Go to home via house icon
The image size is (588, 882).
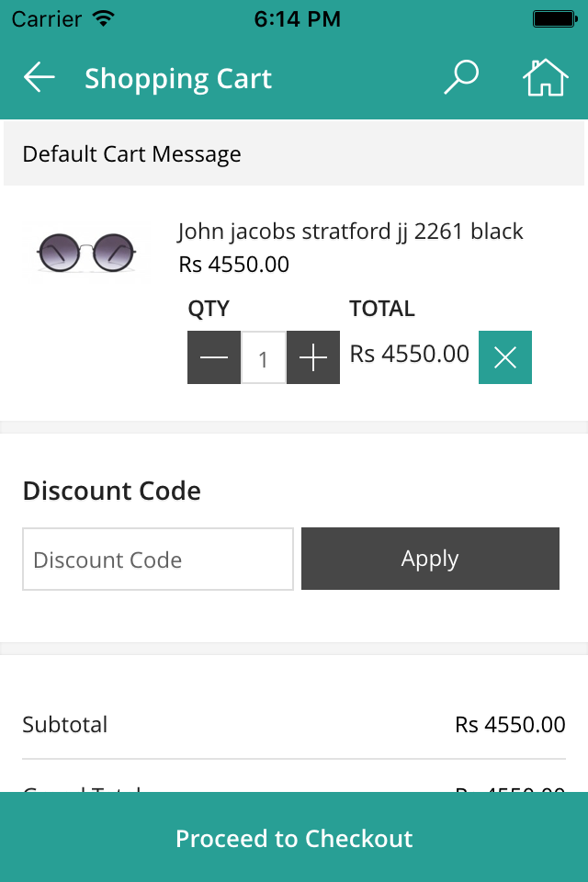[x=545, y=78]
